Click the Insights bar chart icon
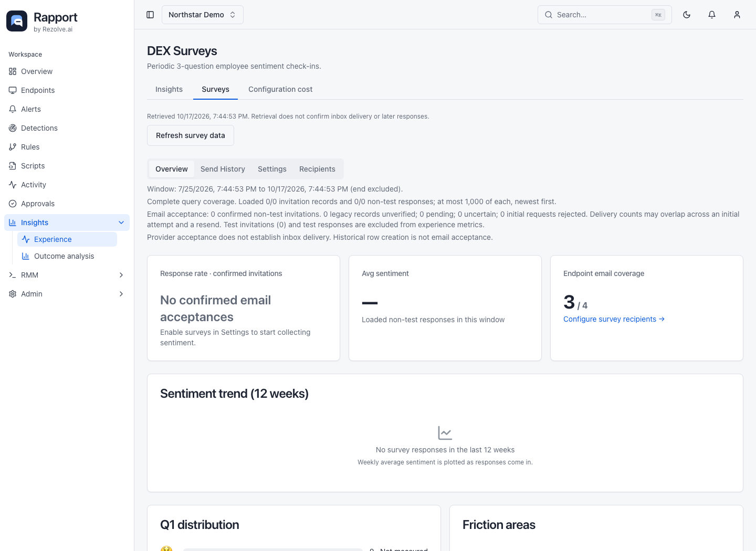This screenshot has height=551, width=756. coord(13,222)
